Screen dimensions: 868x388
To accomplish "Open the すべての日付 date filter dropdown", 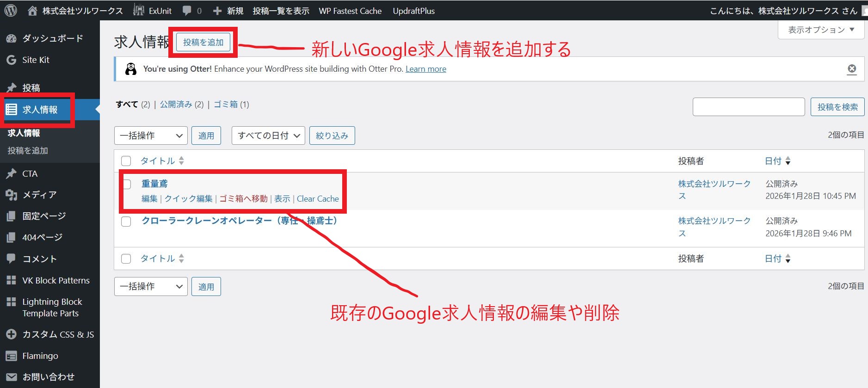I will [268, 135].
